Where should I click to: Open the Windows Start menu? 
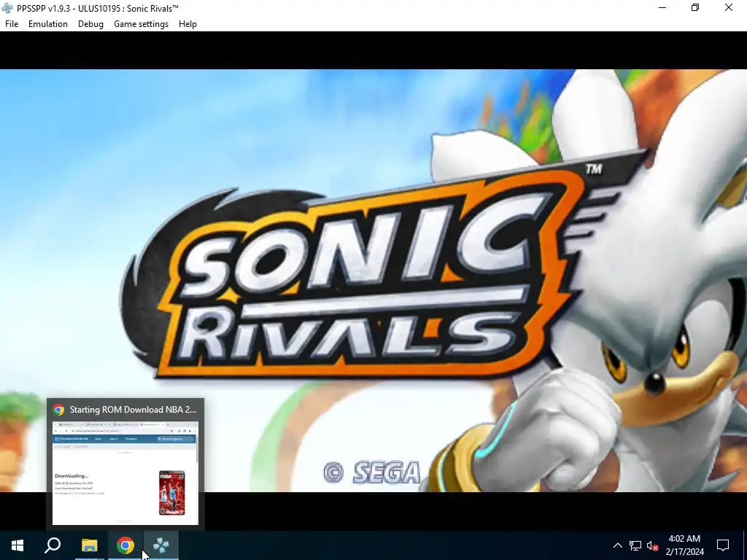pyautogui.click(x=18, y=545)
